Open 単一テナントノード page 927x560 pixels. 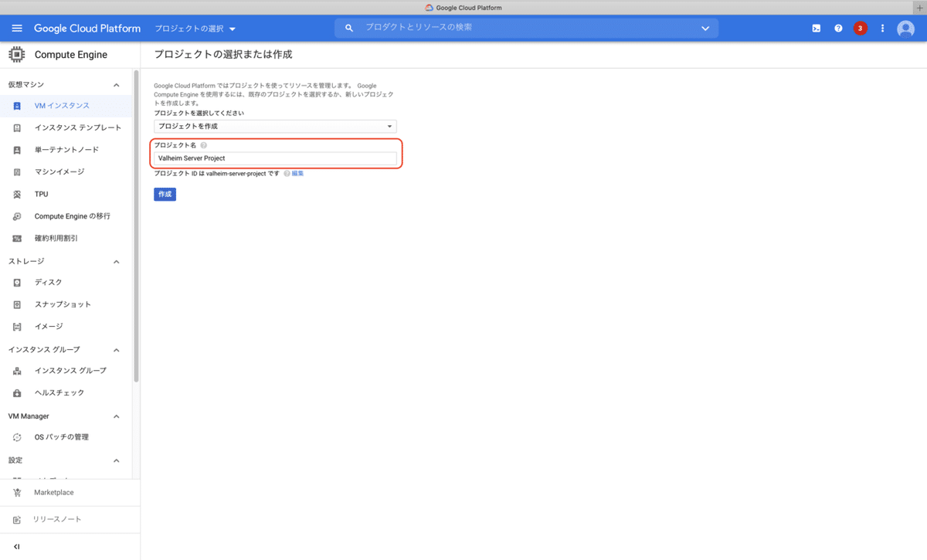click(x=66, y=150)
